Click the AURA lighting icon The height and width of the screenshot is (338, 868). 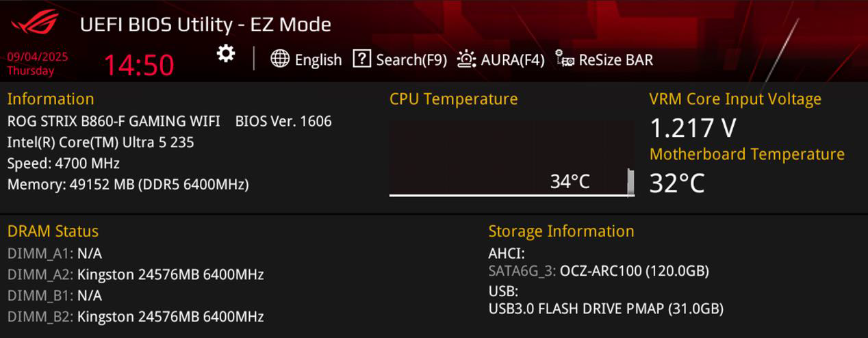point(467,59)
